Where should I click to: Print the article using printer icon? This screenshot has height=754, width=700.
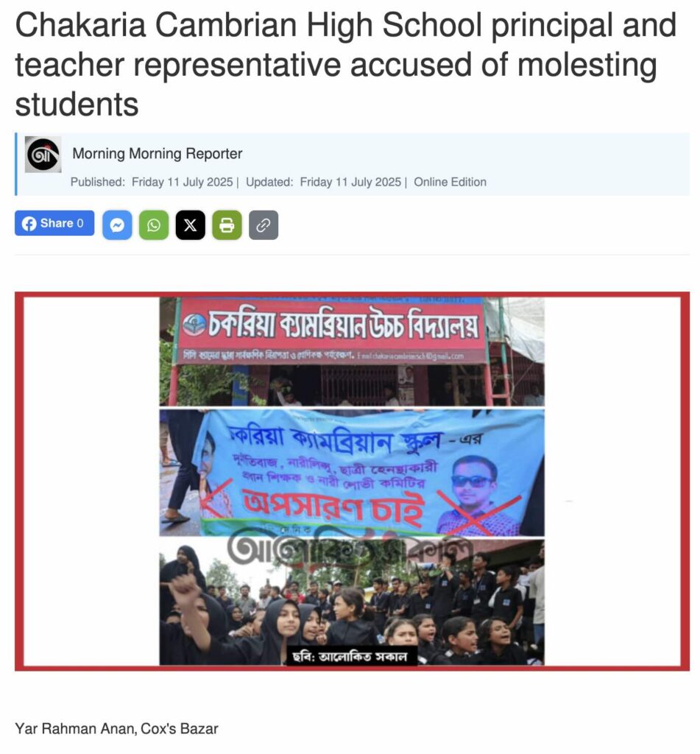pos(227,225)
